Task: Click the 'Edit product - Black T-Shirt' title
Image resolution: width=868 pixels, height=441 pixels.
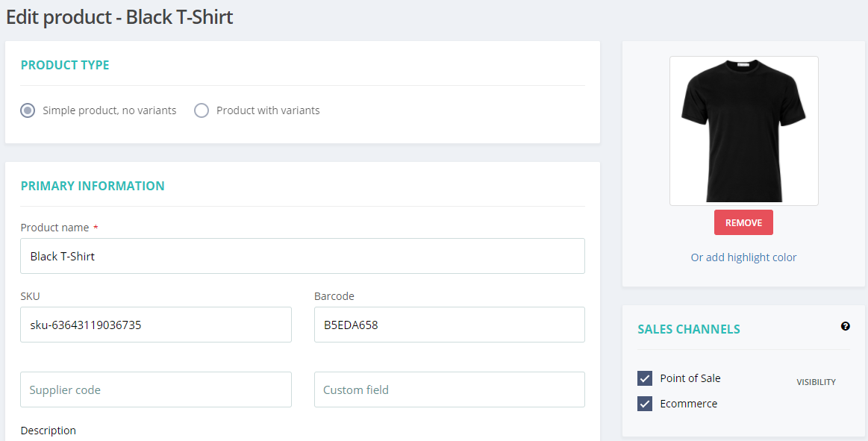Action: [x=119, y=17]
